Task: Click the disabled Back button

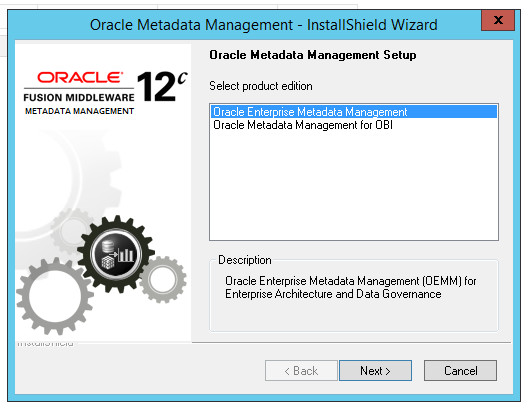Action: [301, 371]
